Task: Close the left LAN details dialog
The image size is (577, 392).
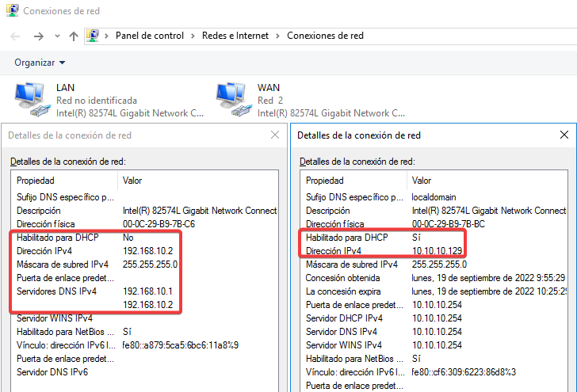Action: (x=275, y=135)
